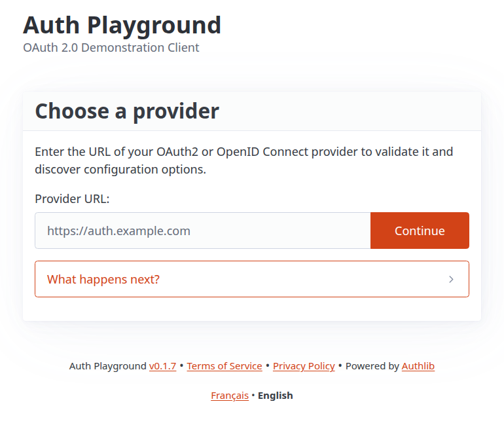Click the Powered by text in footer
Viewport: 504px width, 427px height.
click(x=372, y=366)
